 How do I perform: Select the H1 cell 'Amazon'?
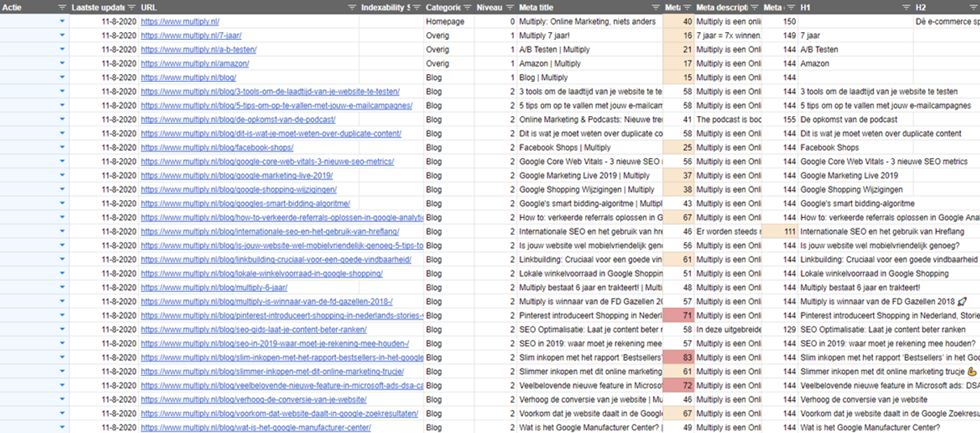855,64
